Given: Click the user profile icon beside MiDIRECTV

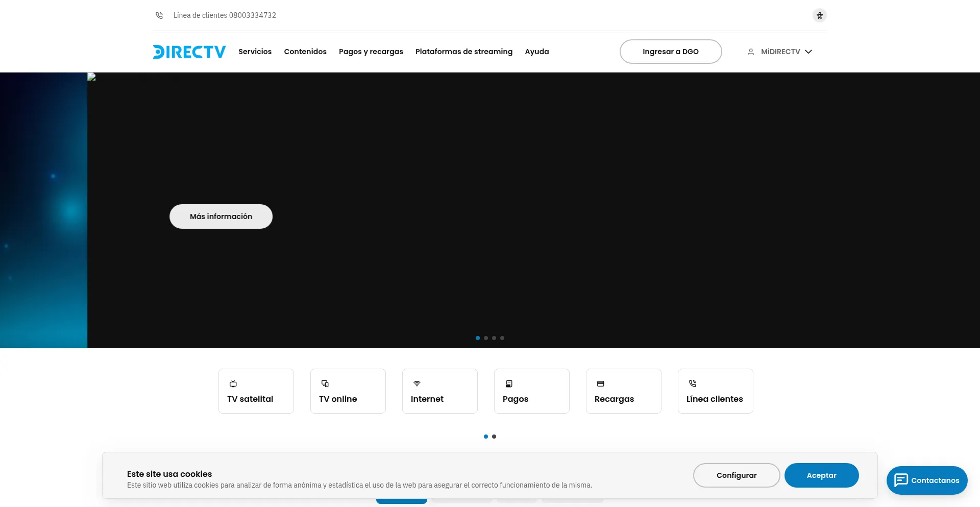Looking at the screenshot, I should (751, 52).
